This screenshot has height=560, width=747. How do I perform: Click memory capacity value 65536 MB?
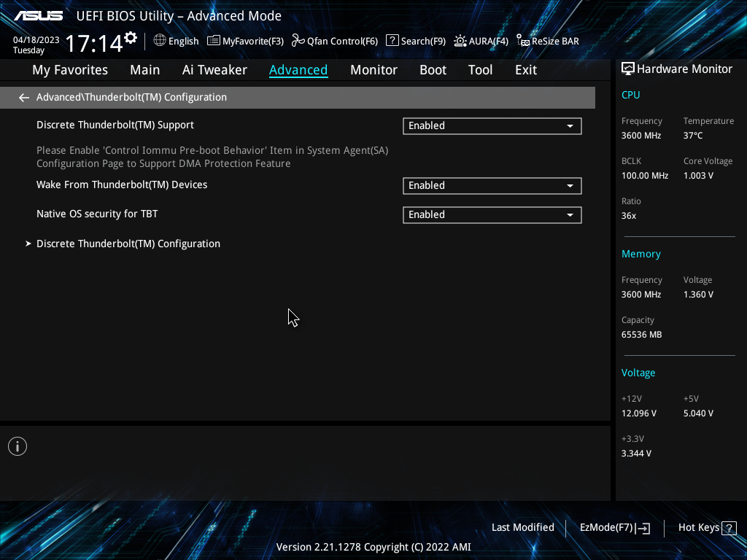[641, 335]
